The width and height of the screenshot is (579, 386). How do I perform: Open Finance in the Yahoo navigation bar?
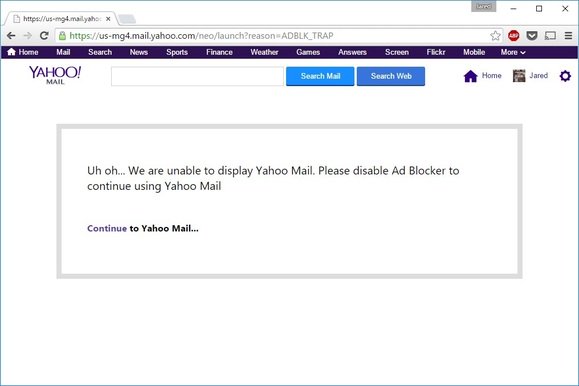pyautogui.click(x=219, y=52)
